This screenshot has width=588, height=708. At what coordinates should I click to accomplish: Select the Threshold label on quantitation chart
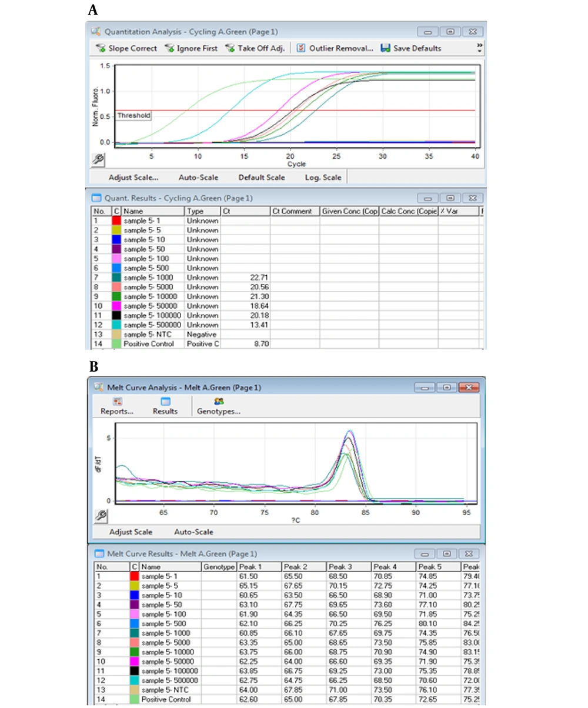click(x=133, y=116)
